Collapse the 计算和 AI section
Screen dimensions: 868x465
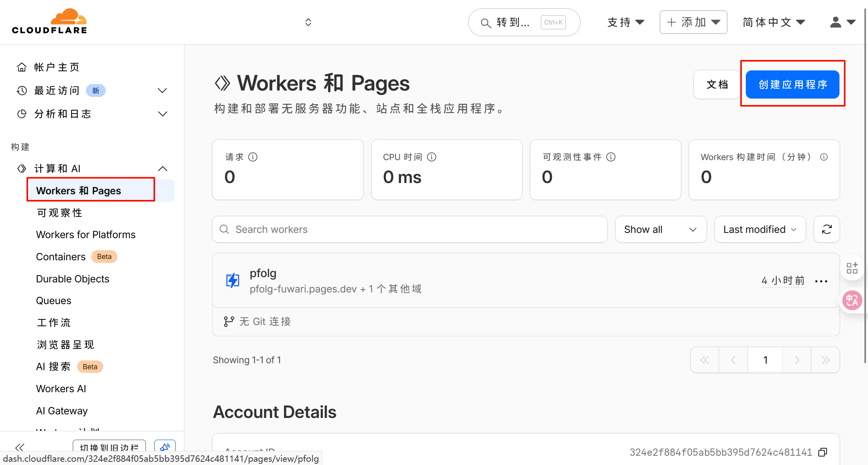(x=162, y=169)
